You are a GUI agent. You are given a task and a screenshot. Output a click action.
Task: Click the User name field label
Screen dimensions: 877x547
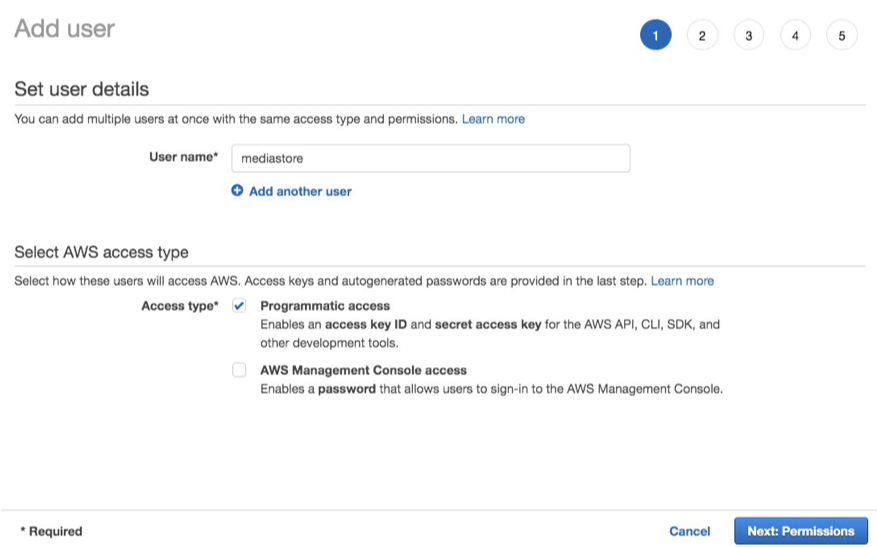(x=183, y=157)
